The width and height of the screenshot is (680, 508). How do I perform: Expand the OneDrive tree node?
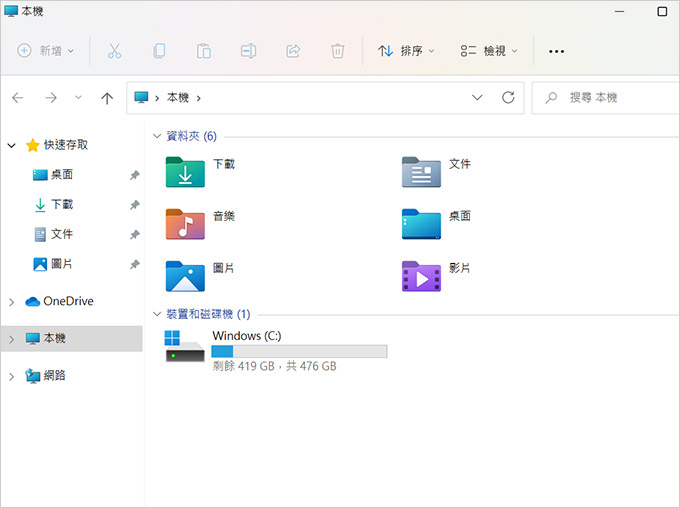[12, 302]
